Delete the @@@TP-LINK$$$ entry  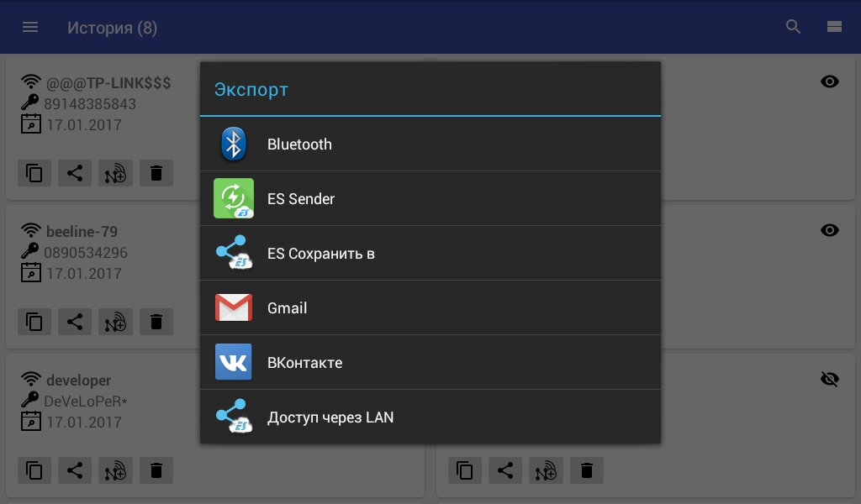pyautogui.click(x=156, y=173)
